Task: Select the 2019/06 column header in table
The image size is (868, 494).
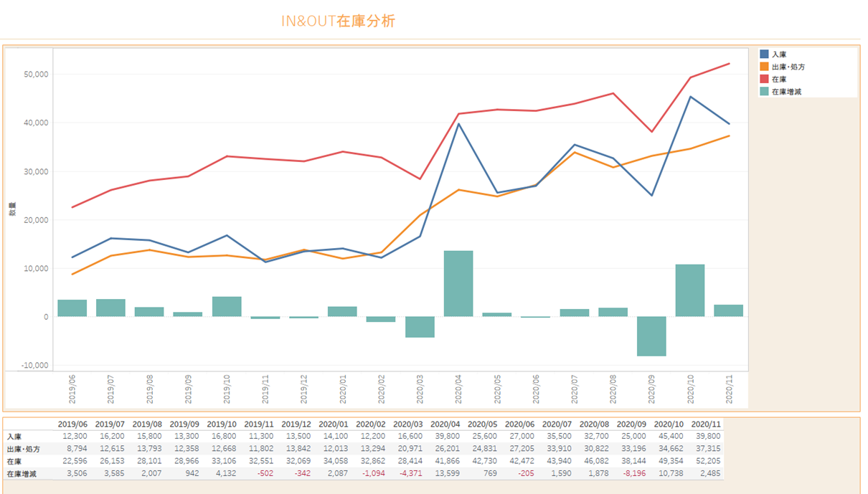Action: click(x=72, y=424)
